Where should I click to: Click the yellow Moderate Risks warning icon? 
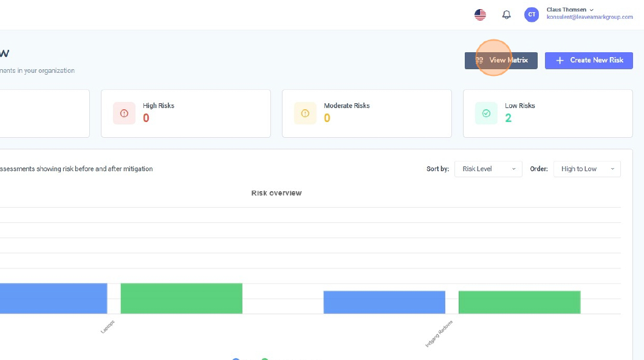pos(305,114)
